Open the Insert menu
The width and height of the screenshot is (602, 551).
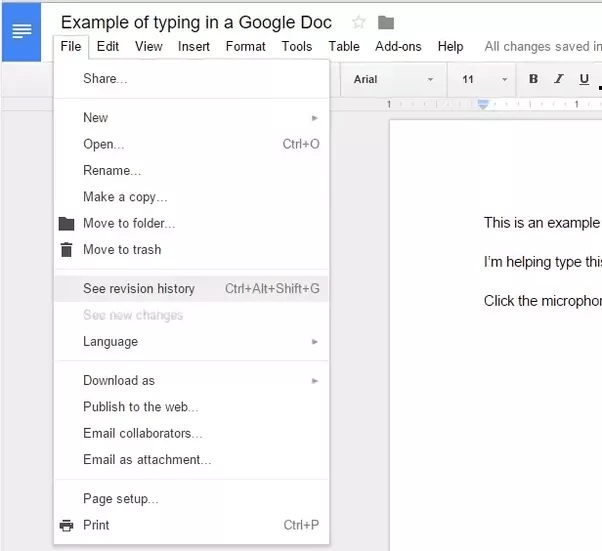[x=194, y=46]
